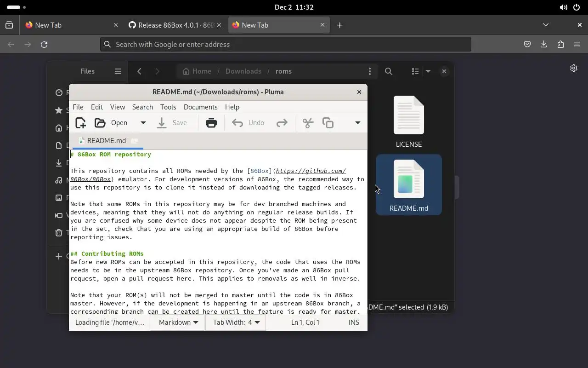The width and height of the screenshot is (588, 368).
Task: Click the power icon in top bar
Action: (x=577, y=7)
